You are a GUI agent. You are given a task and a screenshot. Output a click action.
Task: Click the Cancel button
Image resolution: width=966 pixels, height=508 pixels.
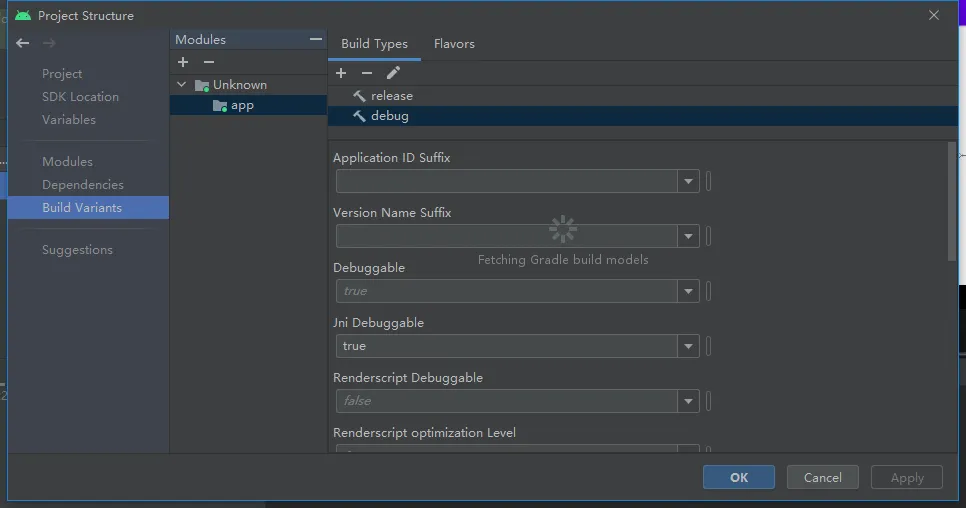point(822,477)
